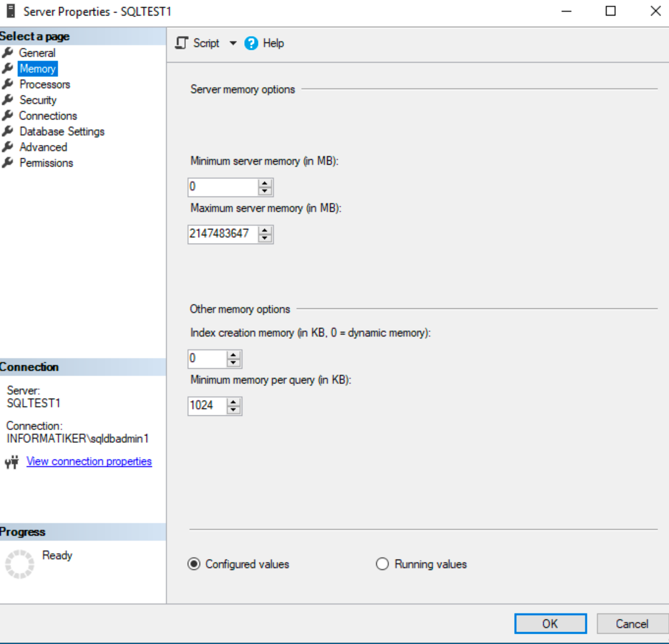The height and width of the screenshot is (644, 669).
Task: Decrease the Maximum server memory value
Action: (x=265, y=238)
